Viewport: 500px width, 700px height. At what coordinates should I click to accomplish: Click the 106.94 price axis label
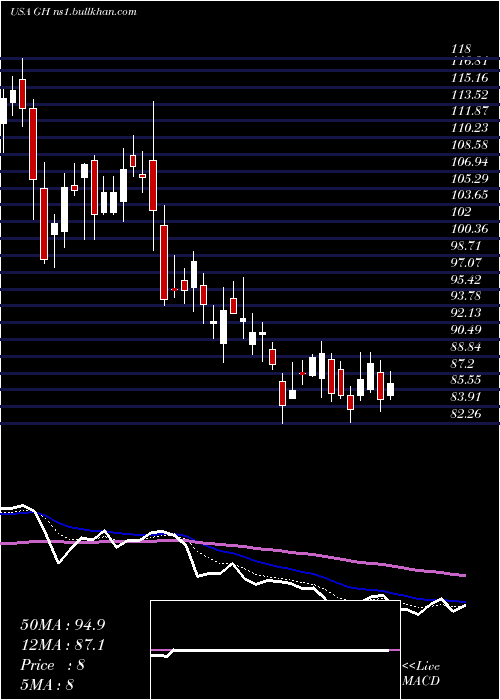[470, 161]
